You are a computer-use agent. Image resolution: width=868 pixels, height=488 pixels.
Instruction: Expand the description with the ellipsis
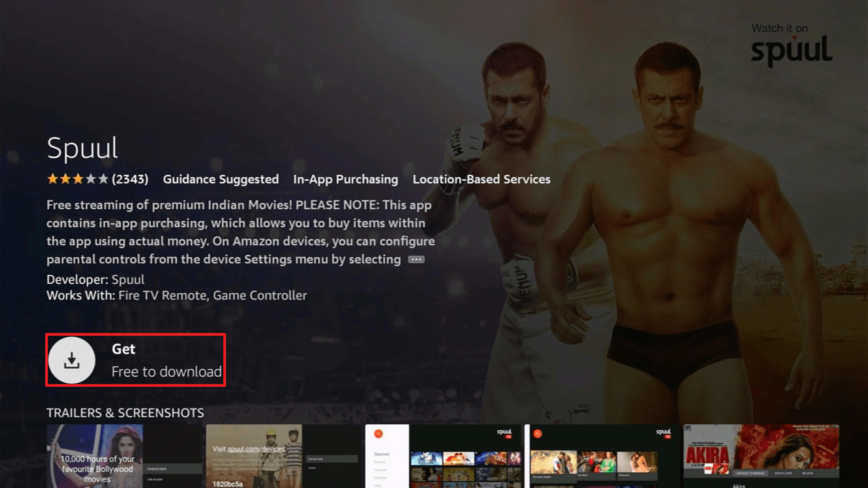tap(416, 259)
